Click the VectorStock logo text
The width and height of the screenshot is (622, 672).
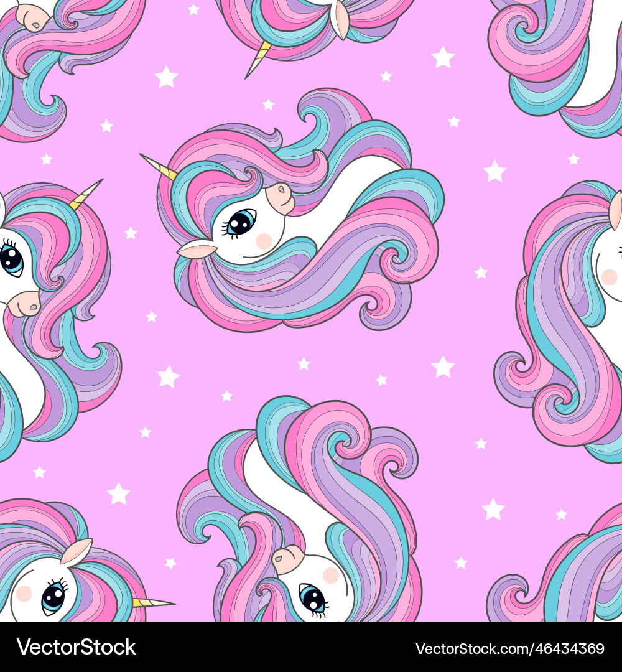[77, 647]
